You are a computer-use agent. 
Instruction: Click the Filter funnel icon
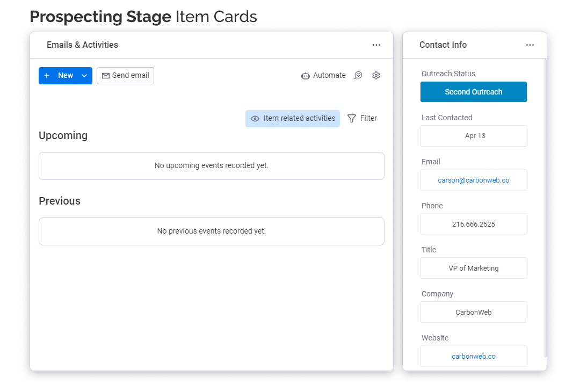[x=352, y=119]
